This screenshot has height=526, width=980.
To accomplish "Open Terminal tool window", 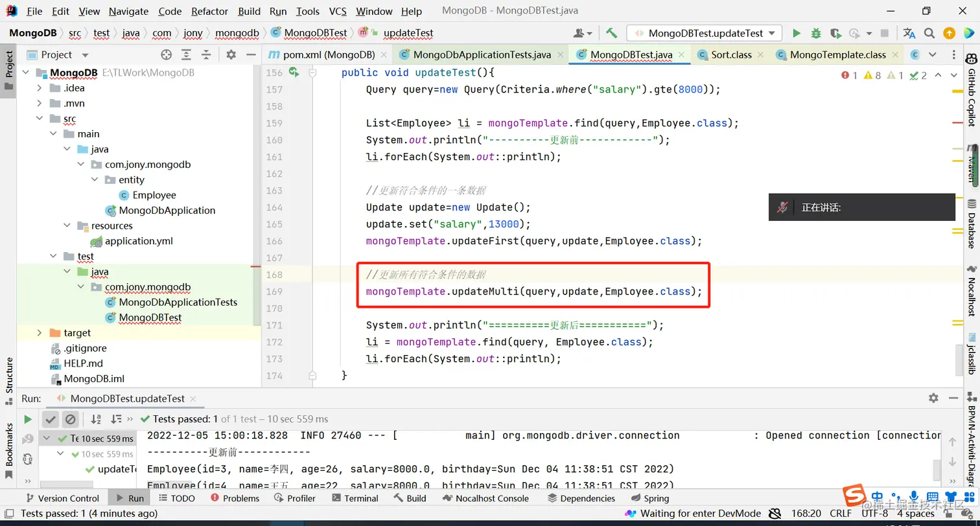I will pyautogui.click(x=355, y=498).
